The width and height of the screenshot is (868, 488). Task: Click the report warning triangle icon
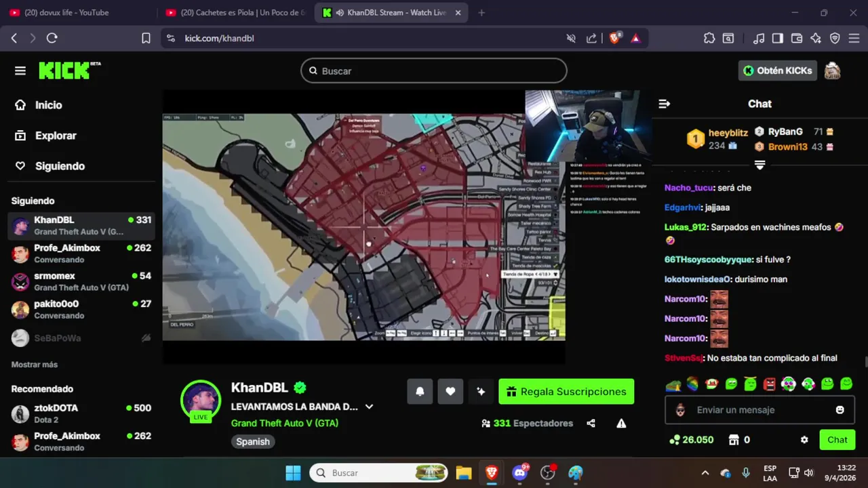point(621,423)
